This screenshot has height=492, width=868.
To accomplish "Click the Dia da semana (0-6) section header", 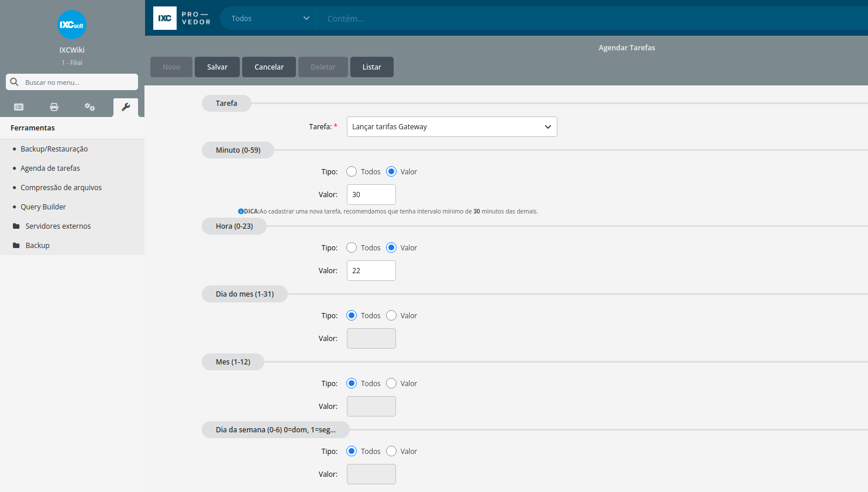I will [x=275, y=429].
